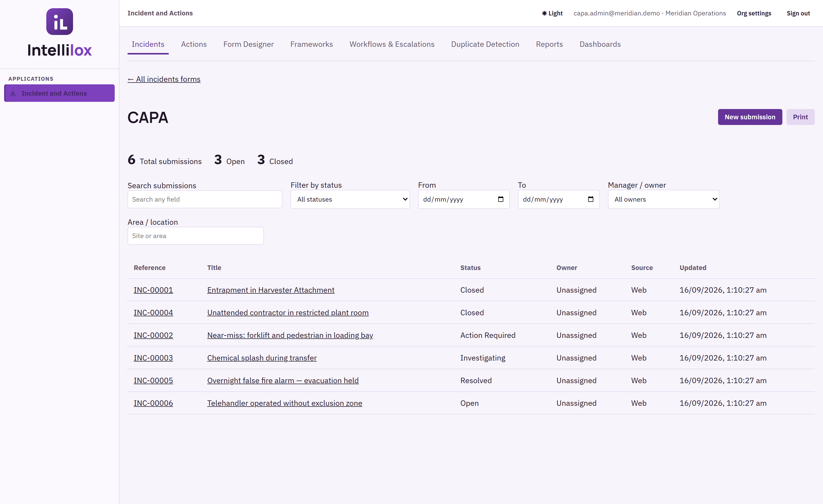Open Unattended contractor in restricted plant room
The width and height of the screenshot is (823, 504).
(x=288, y=313)
